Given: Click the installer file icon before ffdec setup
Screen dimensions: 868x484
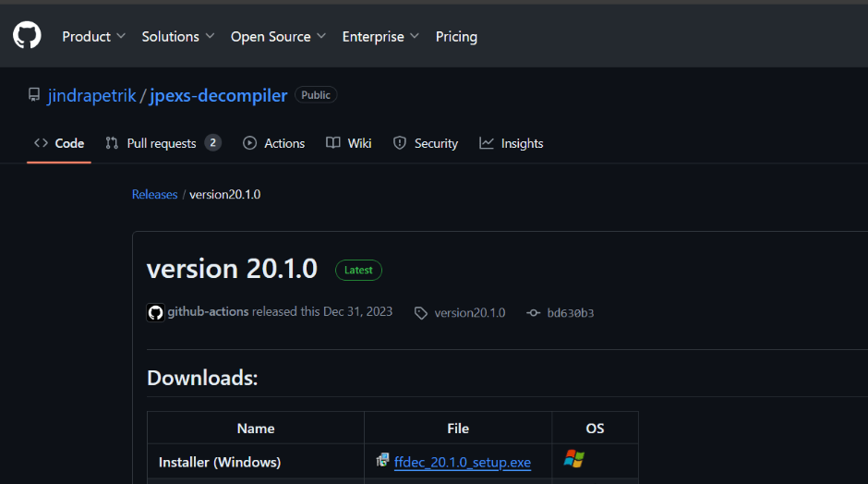Looking at the screenshot, I should point(382,460).
